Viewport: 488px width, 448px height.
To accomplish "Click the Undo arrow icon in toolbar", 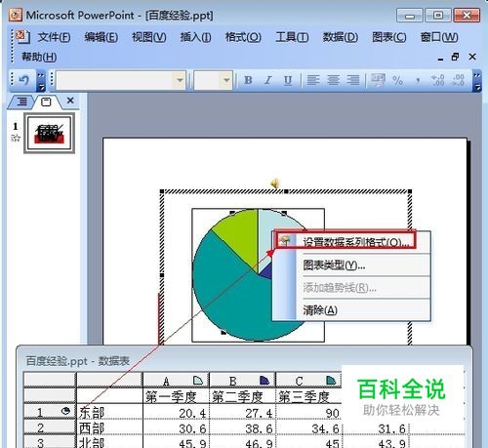I will 23,79.
